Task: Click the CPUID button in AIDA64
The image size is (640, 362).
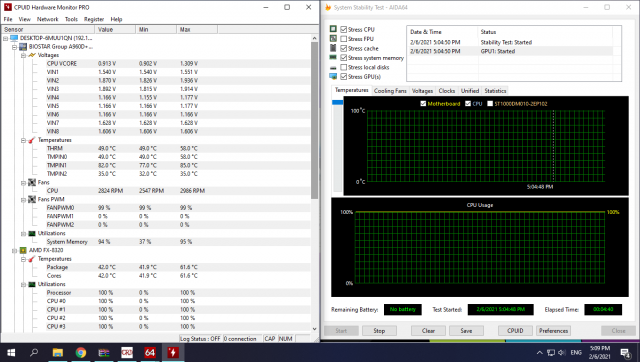Action: click(515, 331)
